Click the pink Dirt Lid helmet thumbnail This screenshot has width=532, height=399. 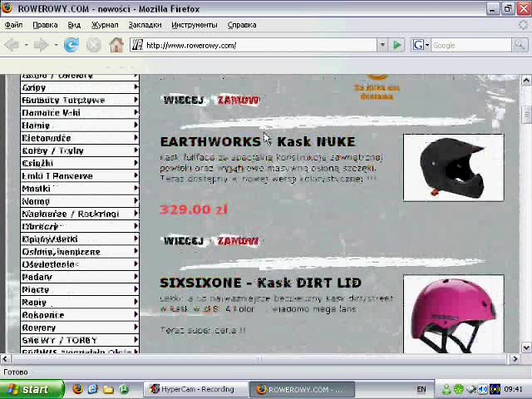454,314
